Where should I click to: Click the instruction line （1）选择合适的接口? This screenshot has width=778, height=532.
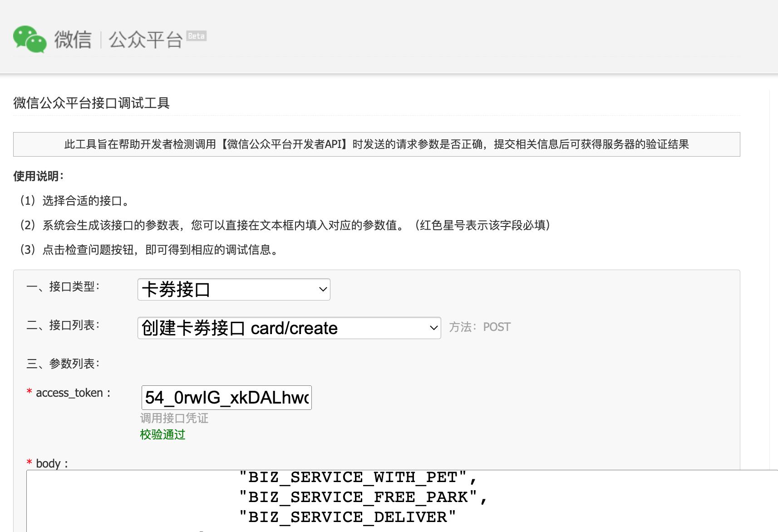point(75,201)
